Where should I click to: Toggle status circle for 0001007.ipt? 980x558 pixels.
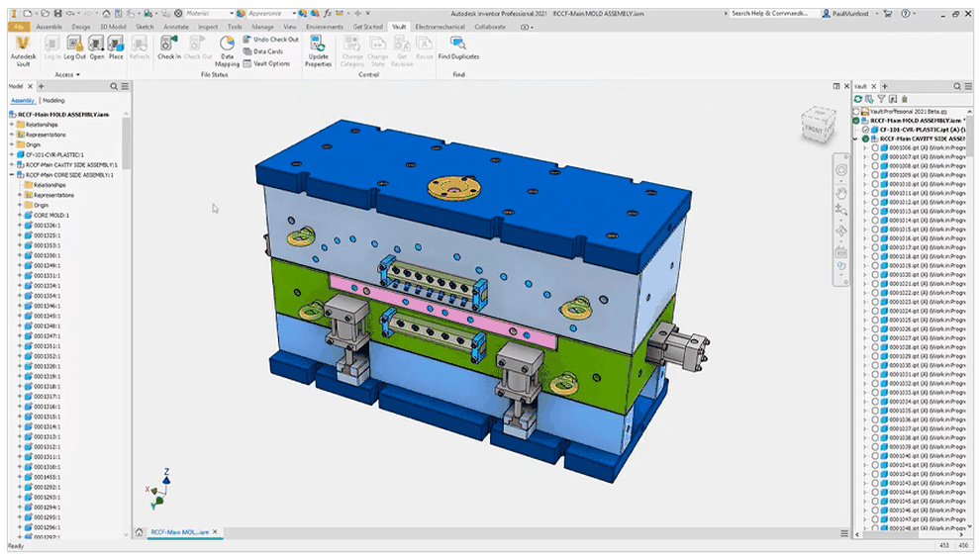(x=875, y=157)
